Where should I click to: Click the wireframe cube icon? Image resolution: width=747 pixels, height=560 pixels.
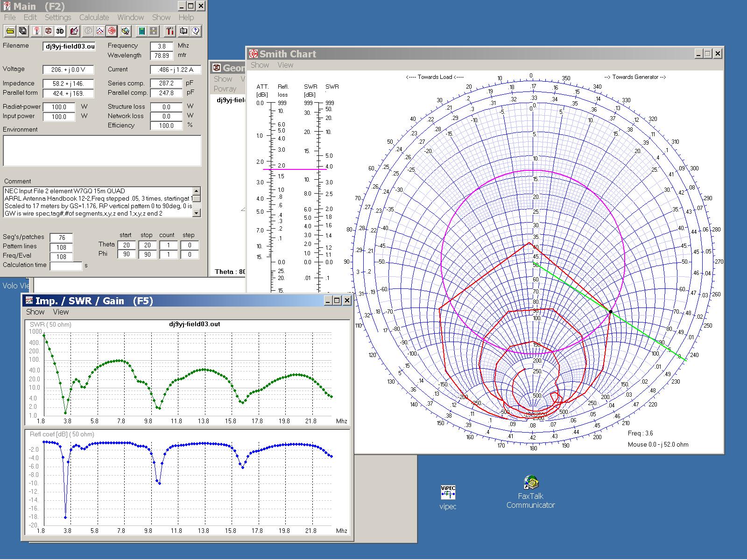pyautogui.click(x=48, y=31)
